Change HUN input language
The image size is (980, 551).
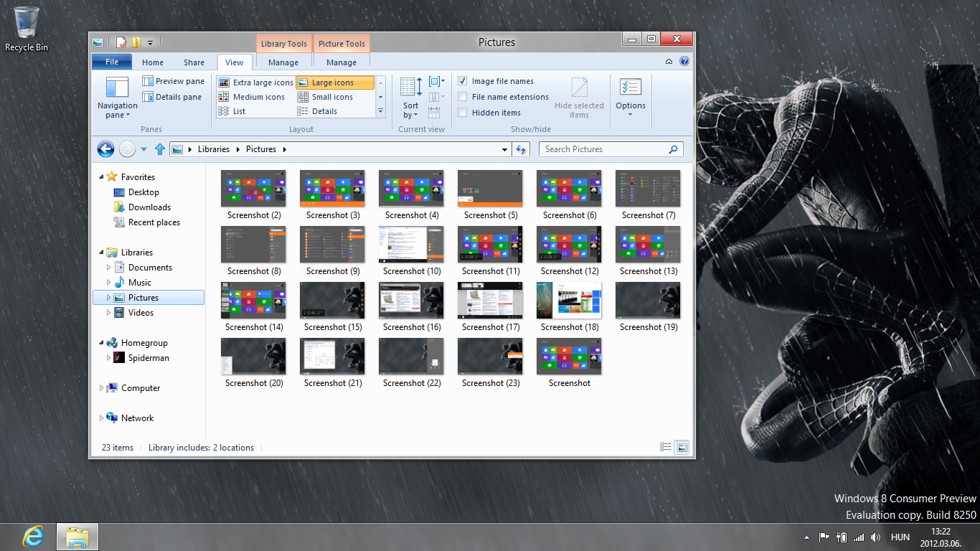click(900, 537)
